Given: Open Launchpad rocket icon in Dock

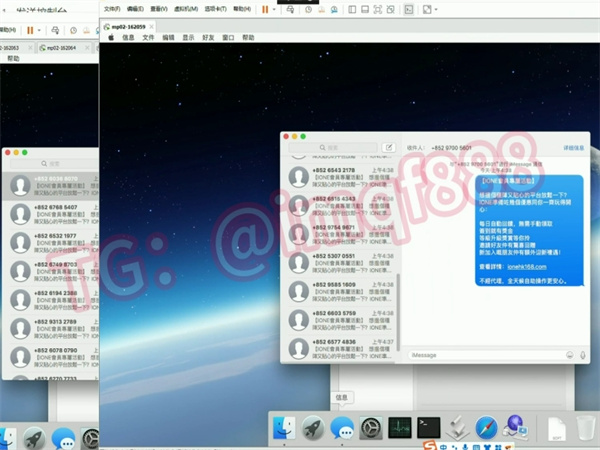Looking at the screenshot, I should click(x=314, y=429).
